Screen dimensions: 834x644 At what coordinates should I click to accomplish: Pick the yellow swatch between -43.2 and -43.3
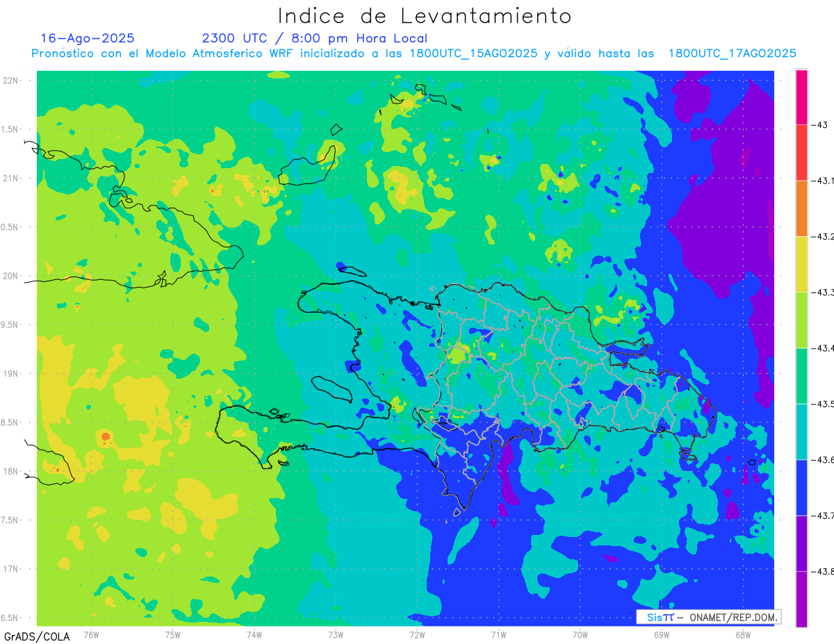coord(801,264)
